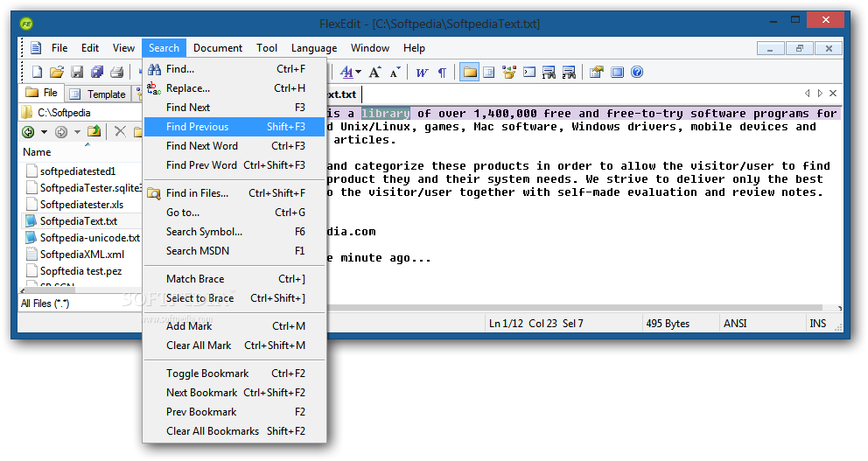Click the full screen window icon

[x=617, y=72]
